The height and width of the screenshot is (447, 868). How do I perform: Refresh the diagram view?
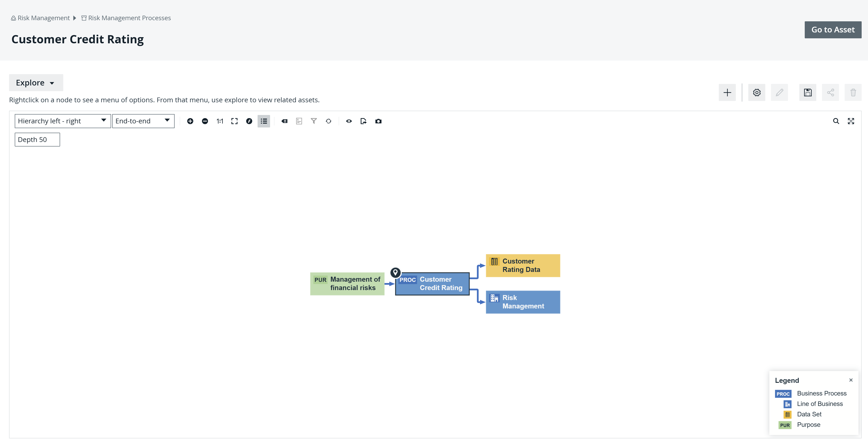point(329,121)
